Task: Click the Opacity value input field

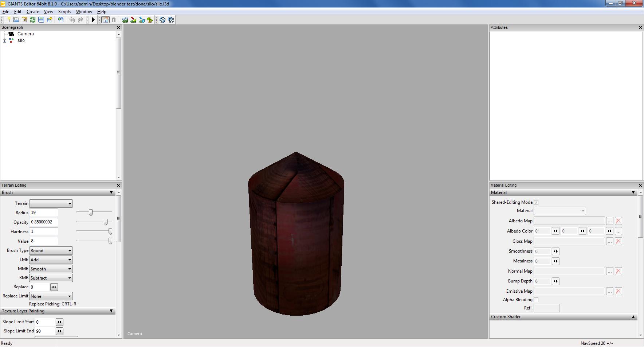Action: (43, 222)
